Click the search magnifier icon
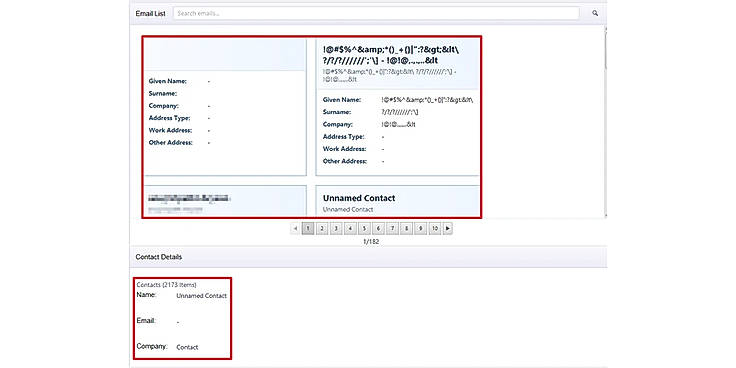736x368 pixels. (595, 14)
